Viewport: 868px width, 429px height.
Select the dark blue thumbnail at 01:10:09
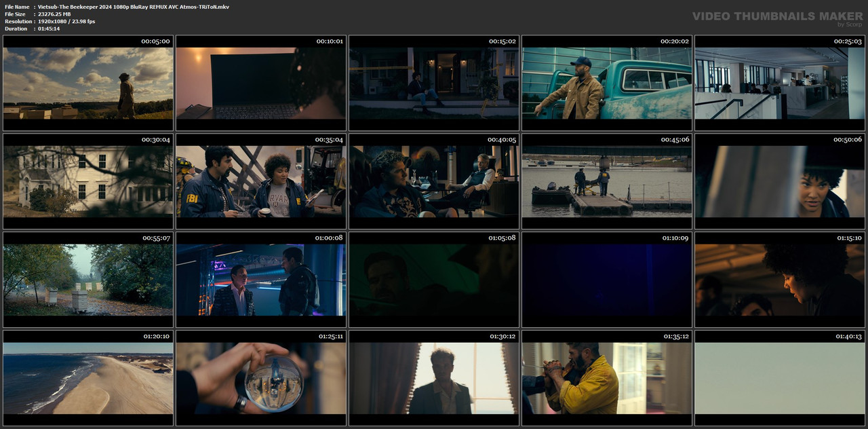click(x=607, y=280)
